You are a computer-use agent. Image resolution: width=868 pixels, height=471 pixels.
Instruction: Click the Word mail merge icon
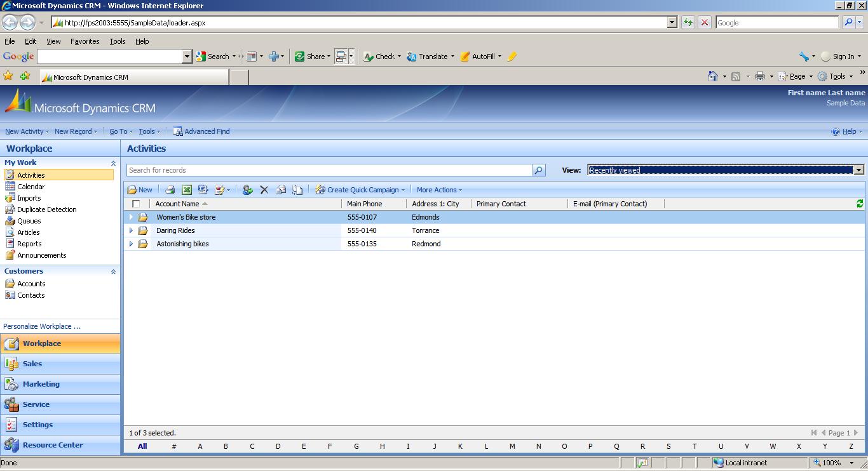coord(203,190)
